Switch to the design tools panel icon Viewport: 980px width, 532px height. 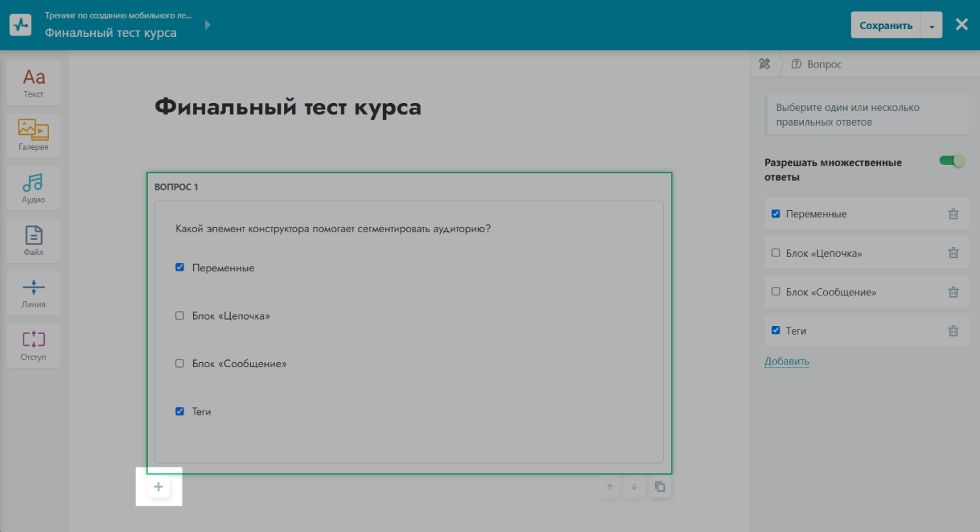764,64
